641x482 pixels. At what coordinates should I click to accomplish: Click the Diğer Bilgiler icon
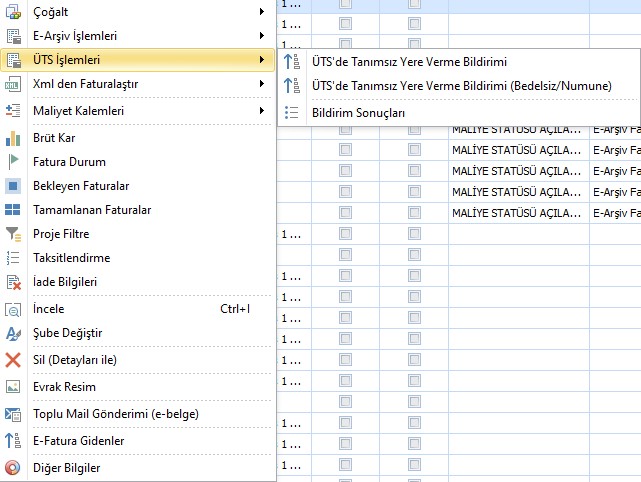click(13, 467)
